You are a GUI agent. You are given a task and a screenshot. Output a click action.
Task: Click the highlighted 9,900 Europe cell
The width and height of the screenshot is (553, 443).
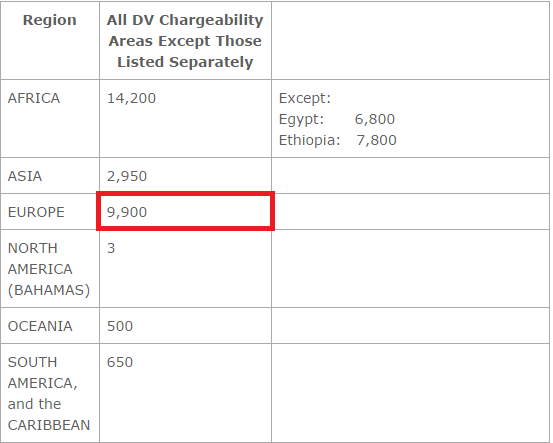[186, 212]
